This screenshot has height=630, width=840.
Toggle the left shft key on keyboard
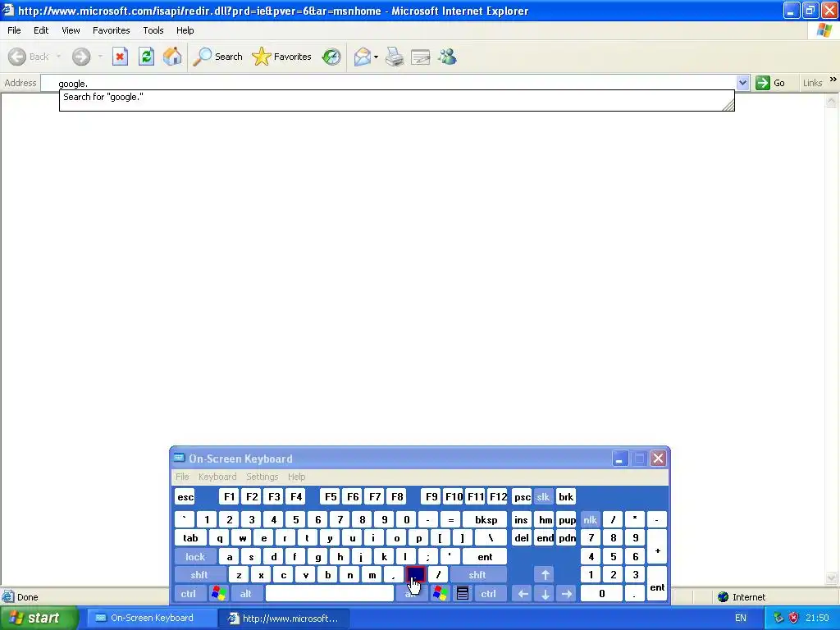click(199, 575)
